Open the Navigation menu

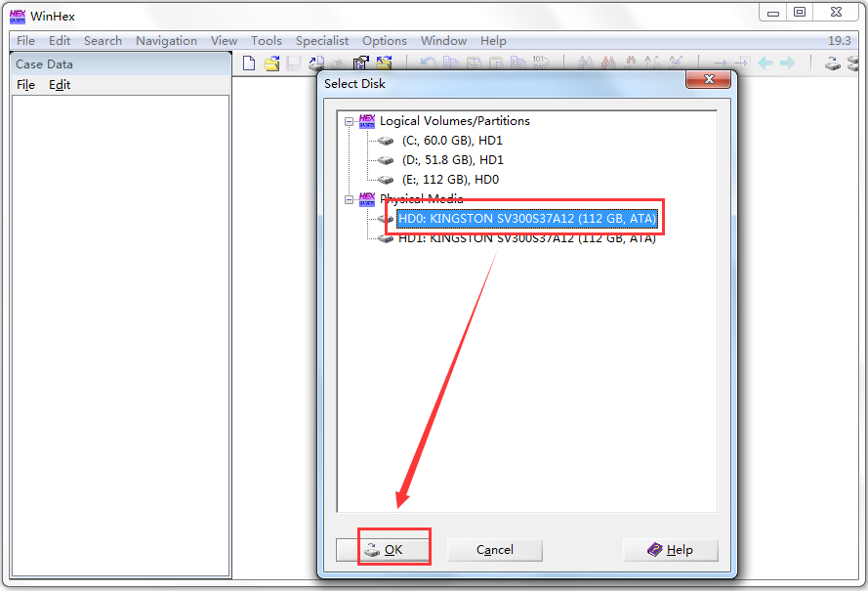pos(167,40)
